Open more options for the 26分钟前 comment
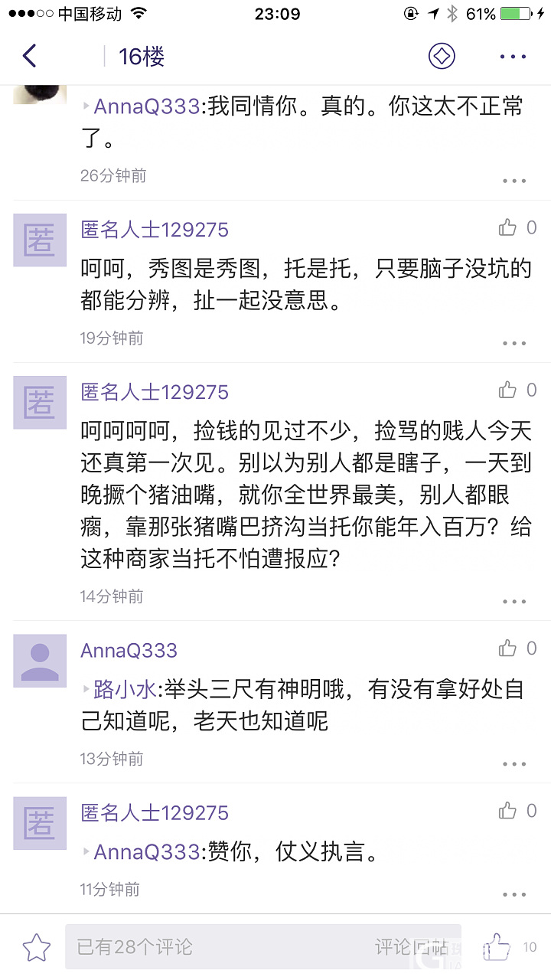Viewport: 551px width, 980px height. pyautogui.click(x=514, y=181)
